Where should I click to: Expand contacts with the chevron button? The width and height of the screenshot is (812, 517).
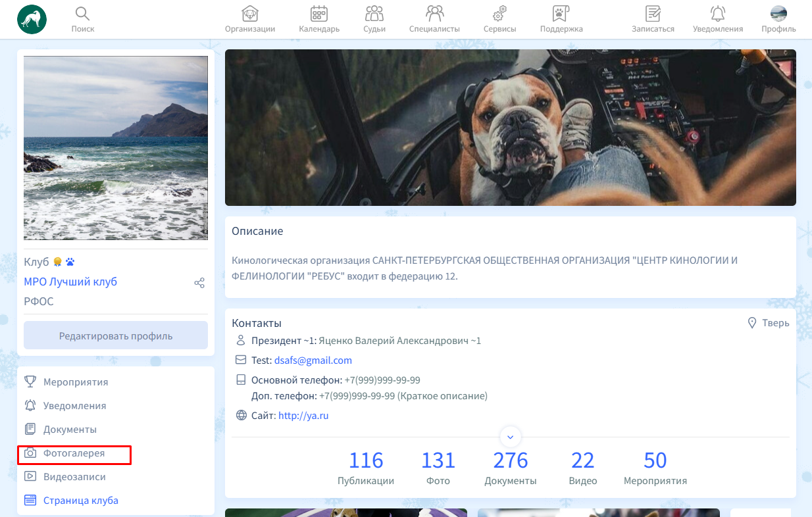pos(511,437)
